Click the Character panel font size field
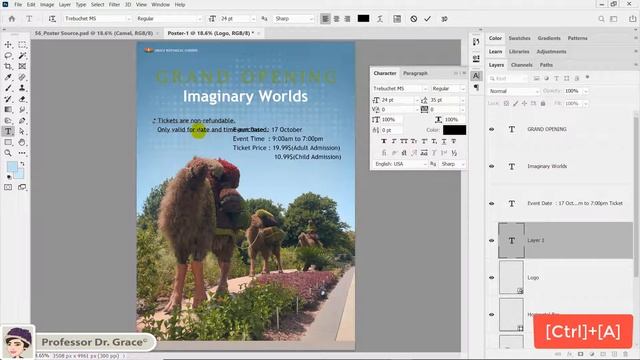The height and width of the screenshot is (360, 640). tap(398, 100)
